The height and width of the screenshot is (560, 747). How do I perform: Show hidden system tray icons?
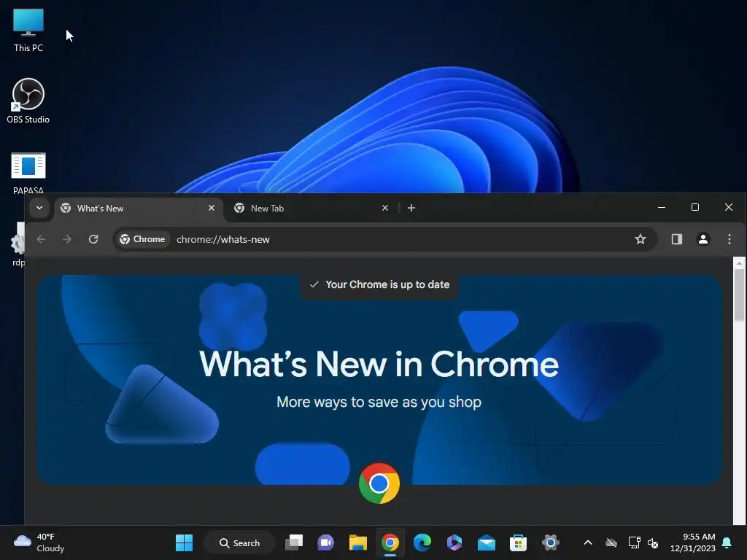(588, 542)
